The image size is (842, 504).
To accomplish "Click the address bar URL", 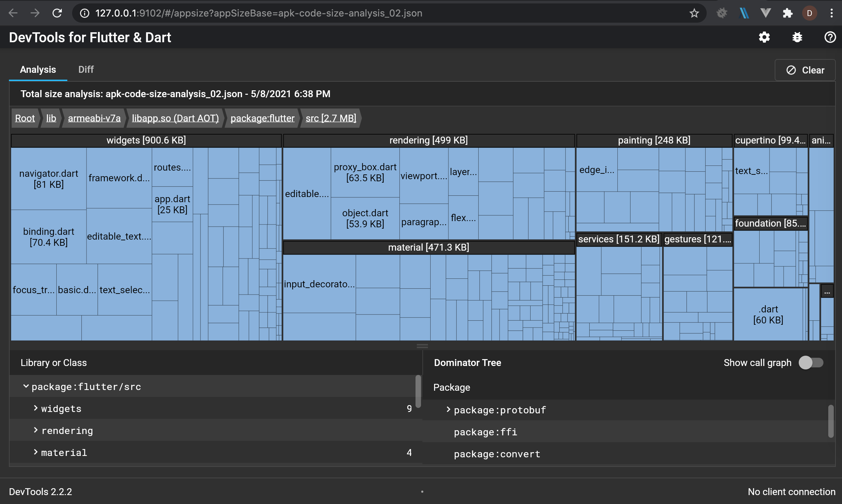I will [259, 13].
